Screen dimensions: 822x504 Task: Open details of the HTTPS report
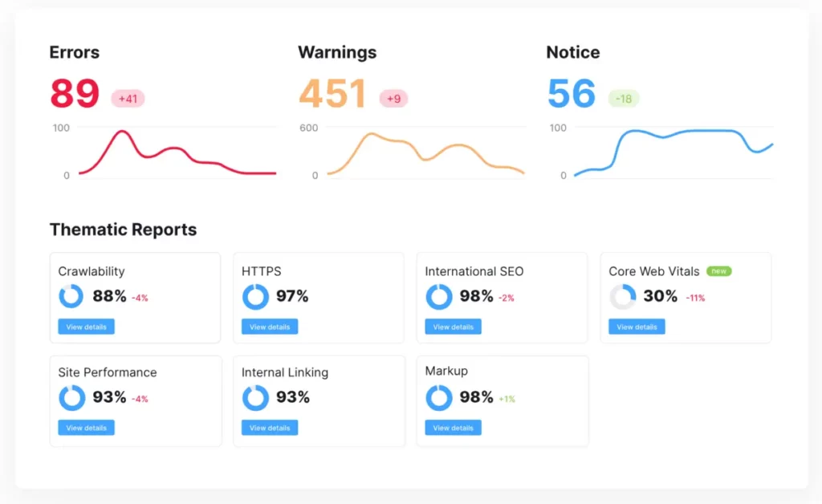click(x=269, y=327)
